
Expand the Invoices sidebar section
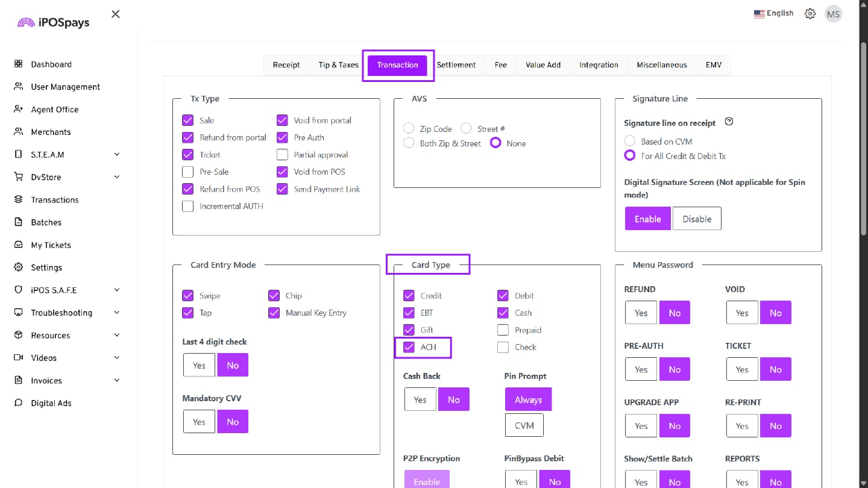[116, 380]
